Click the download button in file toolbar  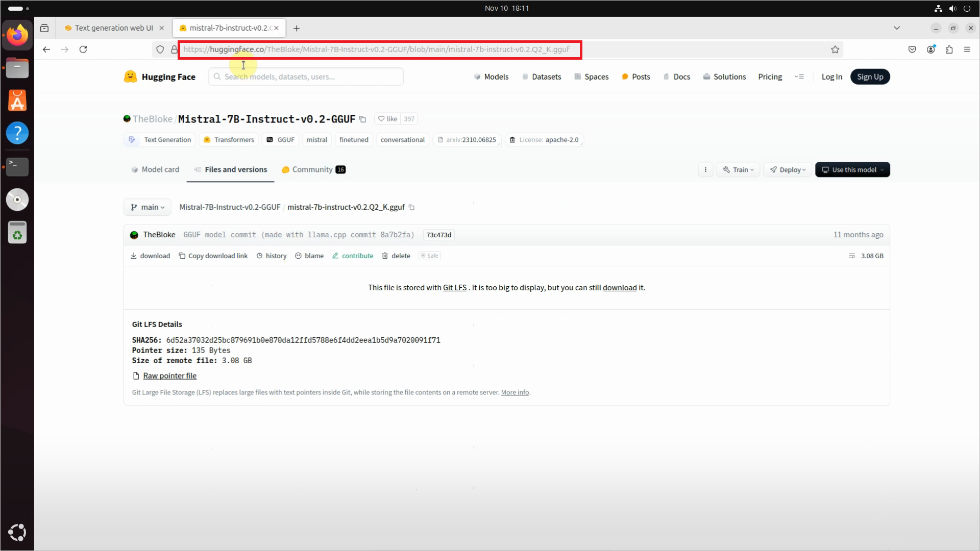pyautogui.click(x=150, y=256)
